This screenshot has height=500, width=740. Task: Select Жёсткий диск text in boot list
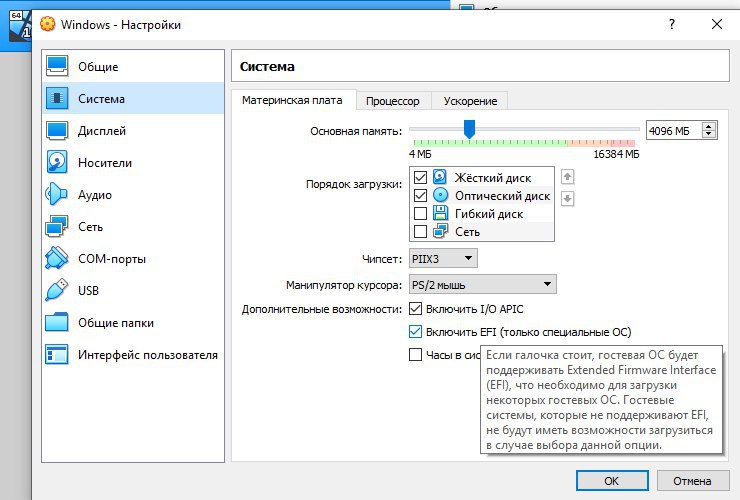(x=493, y=178)
